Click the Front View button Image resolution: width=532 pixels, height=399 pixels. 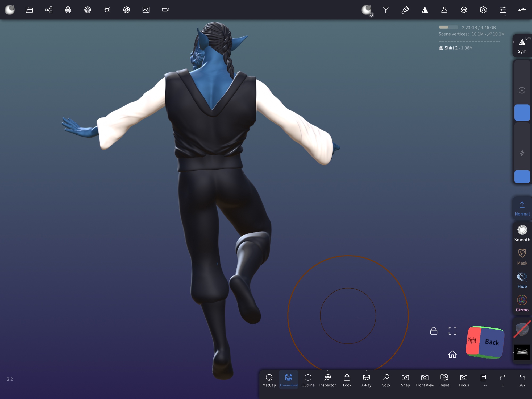[425, 380]
